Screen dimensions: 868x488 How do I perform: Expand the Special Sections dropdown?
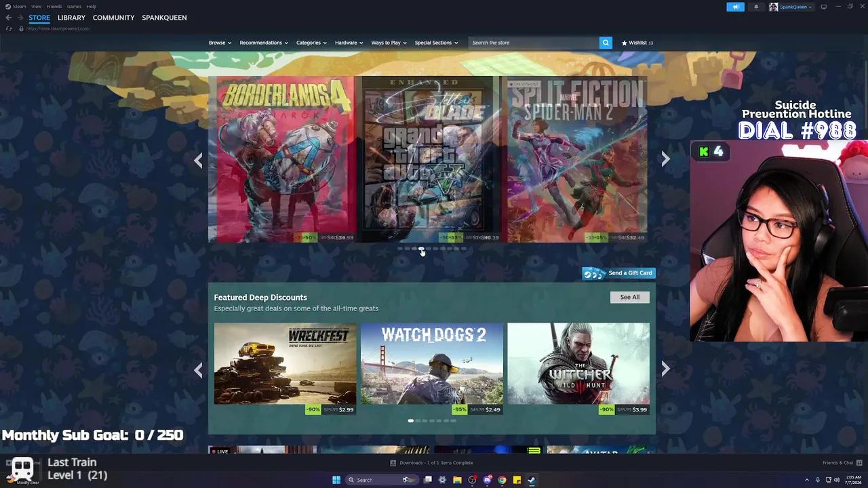pyautogui.click(x=437, y=43)
